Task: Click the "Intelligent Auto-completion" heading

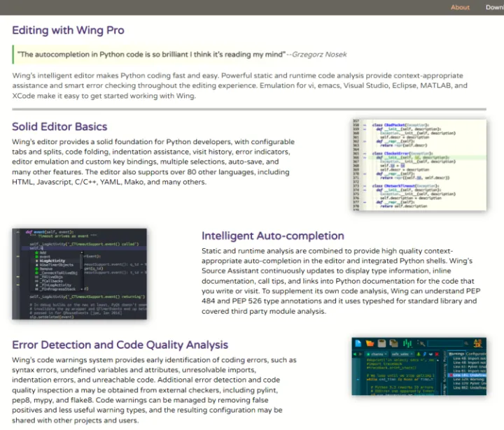Action: (x=273, y=236)
